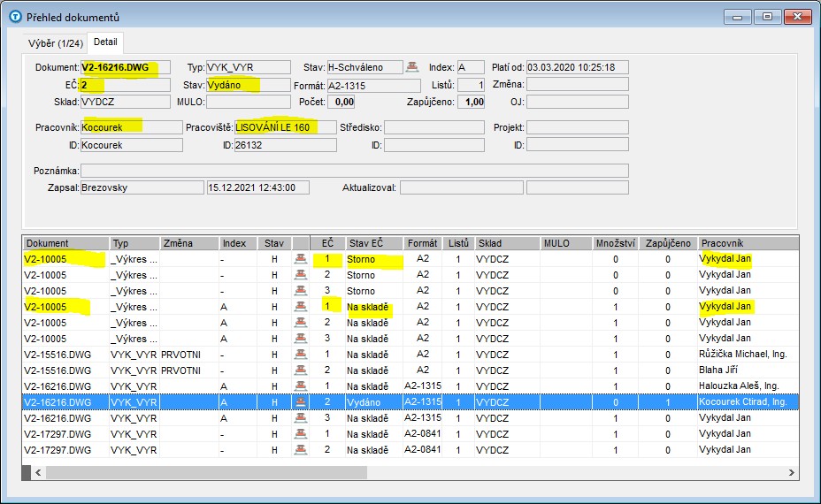821x504 pixels.
Task: Sort by the Typ column header
Action: click(134, 243)
